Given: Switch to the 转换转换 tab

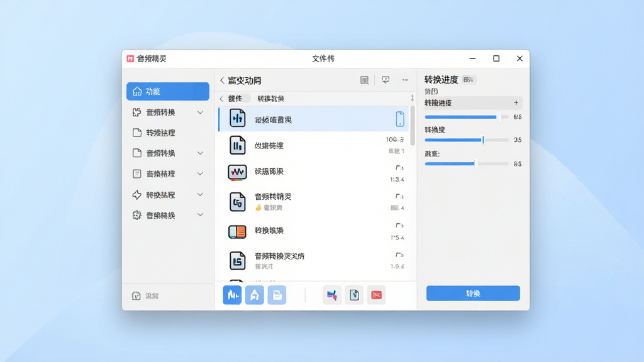Looking at the screenshot, I should click(x=270, y=99).
